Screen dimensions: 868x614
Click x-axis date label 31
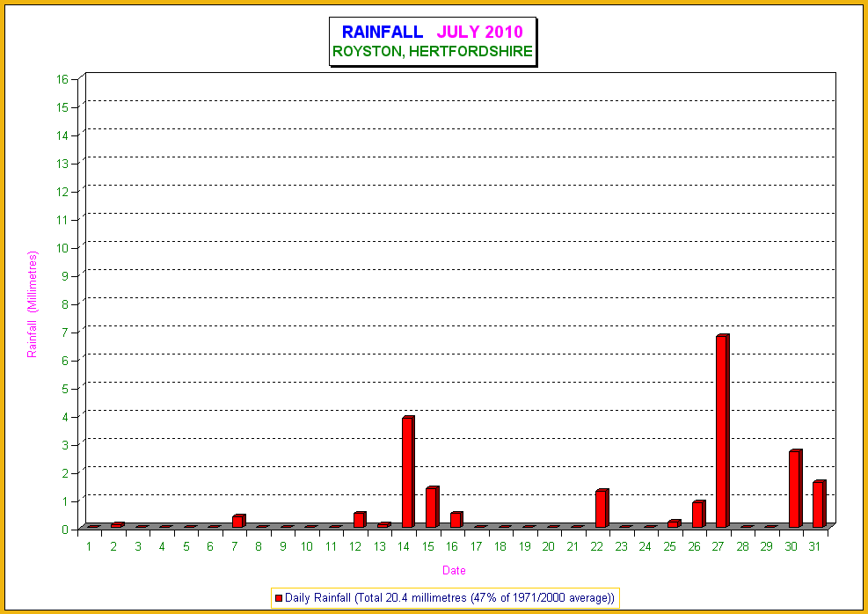[x=814, y=547]
